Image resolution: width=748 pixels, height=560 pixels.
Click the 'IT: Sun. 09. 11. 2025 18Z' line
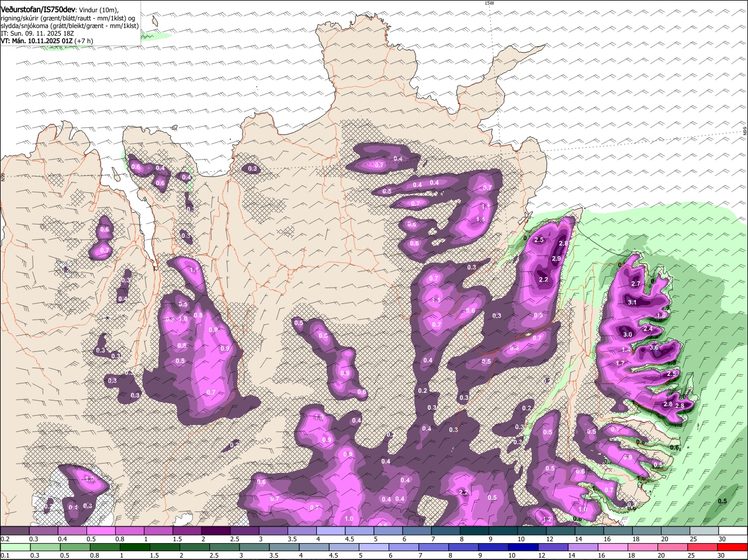click(x=37, y=33)
